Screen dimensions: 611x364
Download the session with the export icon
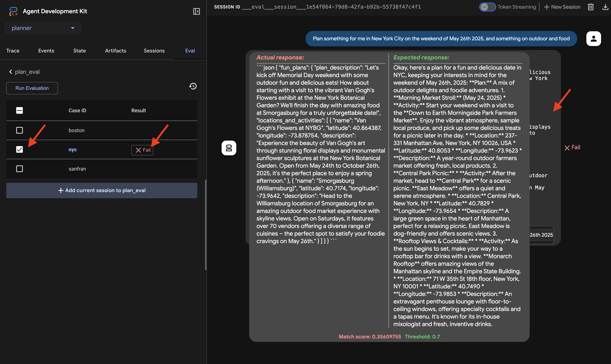click(605, 7)
